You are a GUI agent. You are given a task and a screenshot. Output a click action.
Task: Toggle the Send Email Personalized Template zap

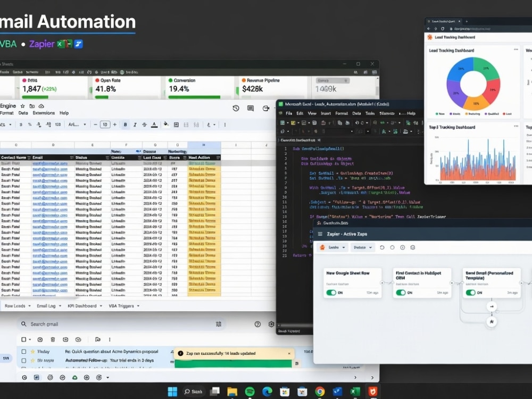tap(471, 293)
